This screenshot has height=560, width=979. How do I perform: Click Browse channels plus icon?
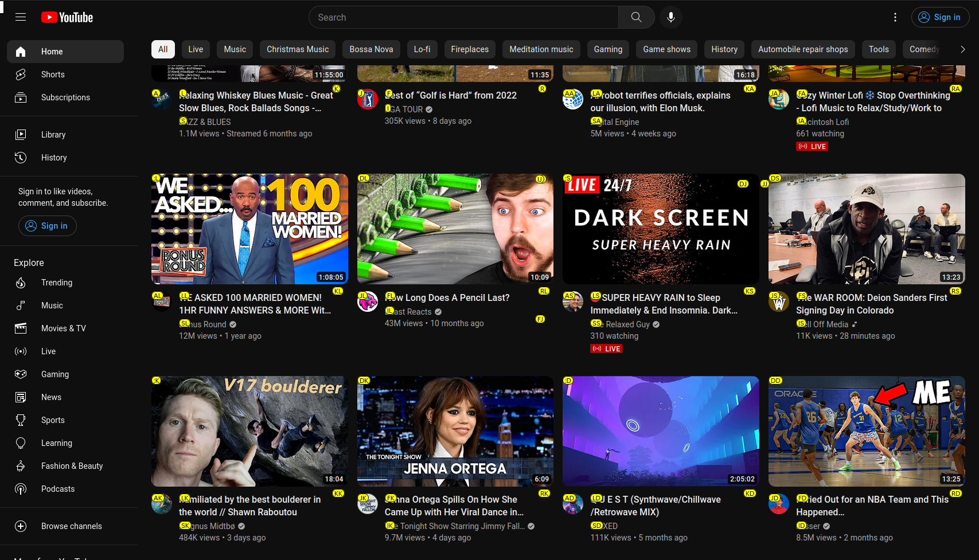coord(21,526)
